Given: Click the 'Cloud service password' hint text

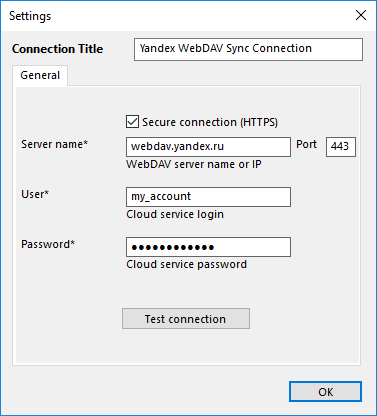Looking at the screenshot, I should [186, 264].
